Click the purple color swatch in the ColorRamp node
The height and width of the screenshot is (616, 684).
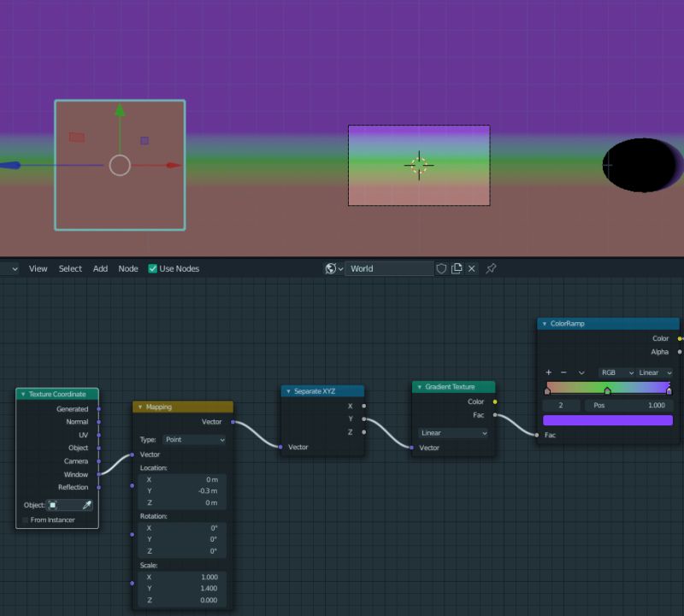pyautogui.click(x=607, y=419)
